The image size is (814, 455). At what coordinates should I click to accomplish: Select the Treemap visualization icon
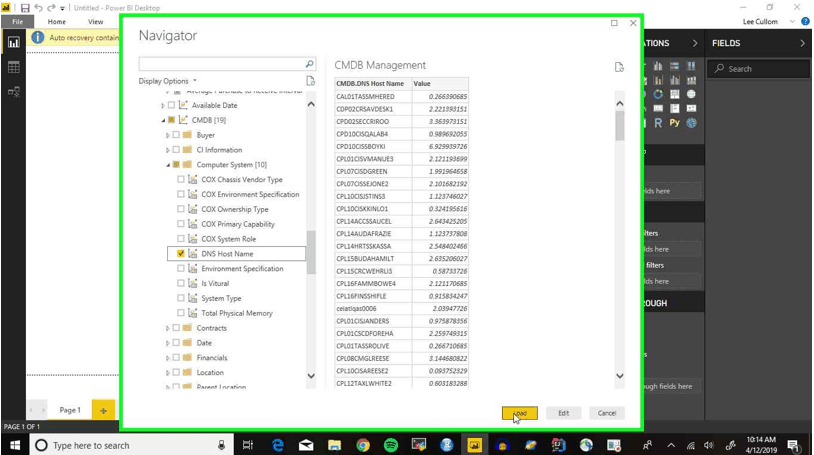point(674,94)
